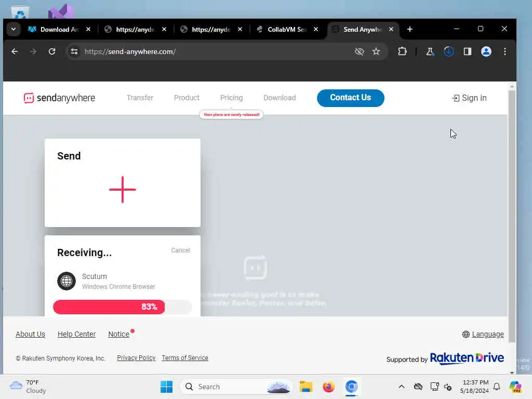
Task: Open the Language selector
Action: pos(483,334)
